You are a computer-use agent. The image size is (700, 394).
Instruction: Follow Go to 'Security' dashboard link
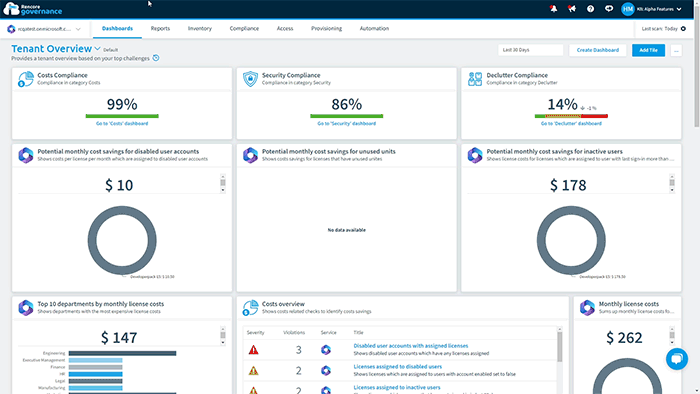pos(346,124)
